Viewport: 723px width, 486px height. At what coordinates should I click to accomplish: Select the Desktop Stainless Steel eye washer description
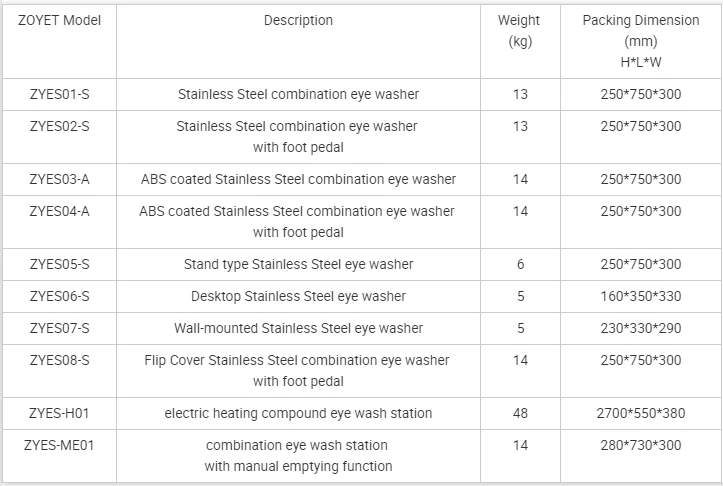coord(298,296)
